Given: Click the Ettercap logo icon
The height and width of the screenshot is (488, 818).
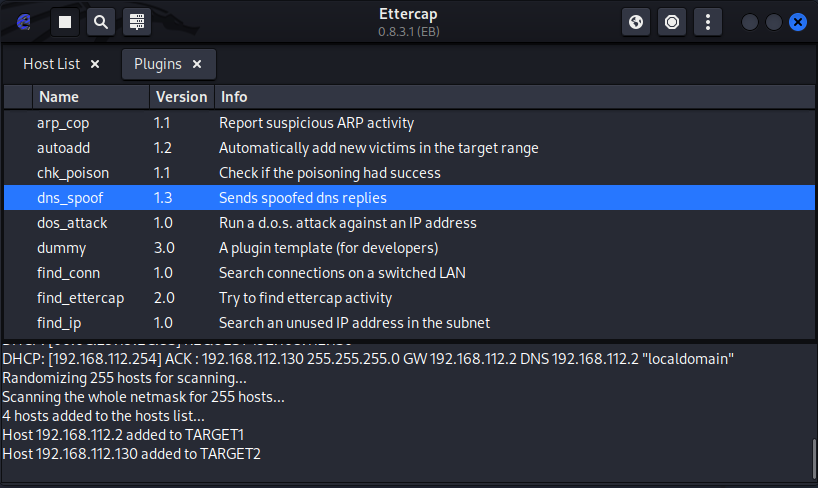Looking at the screenshot, I should [x=24, y=21].
